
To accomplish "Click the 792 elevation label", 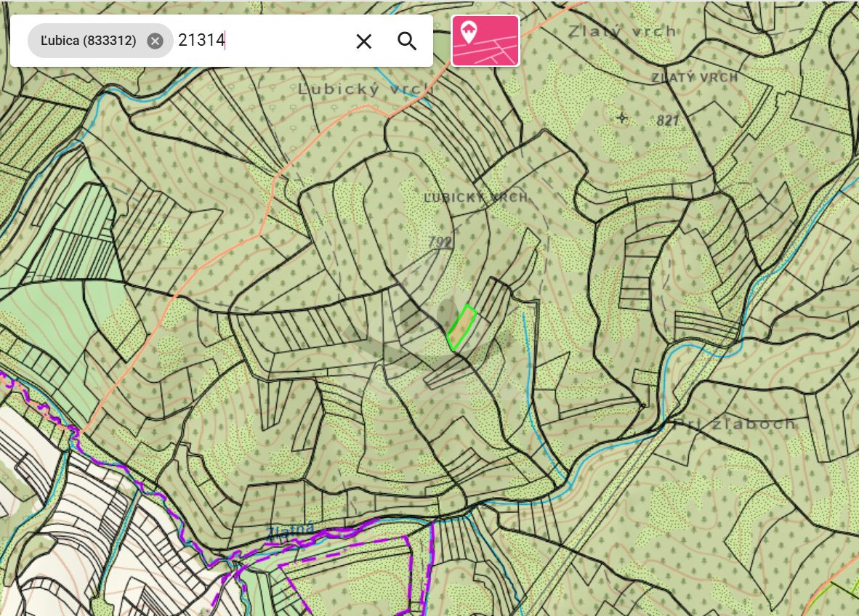I will [440, 243].
